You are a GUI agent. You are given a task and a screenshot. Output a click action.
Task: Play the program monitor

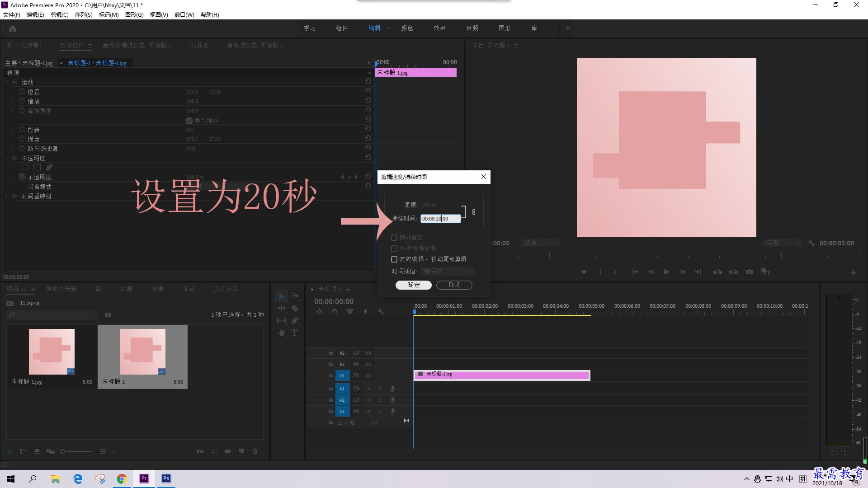(x=666, y=272)
